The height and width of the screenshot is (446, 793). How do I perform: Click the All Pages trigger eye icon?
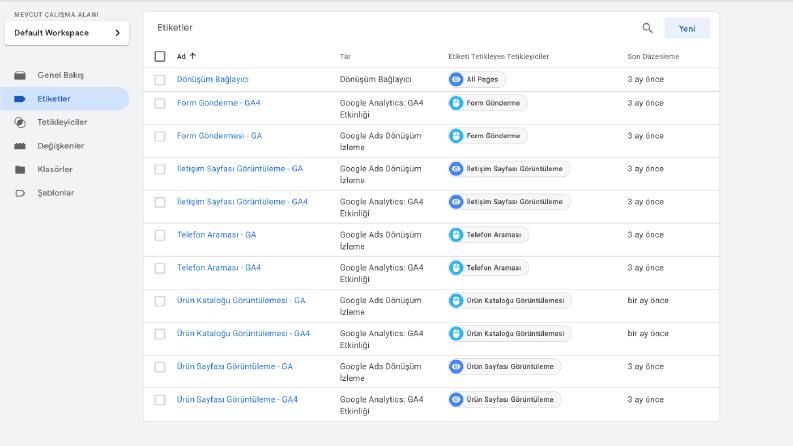[x=456, y=79]
